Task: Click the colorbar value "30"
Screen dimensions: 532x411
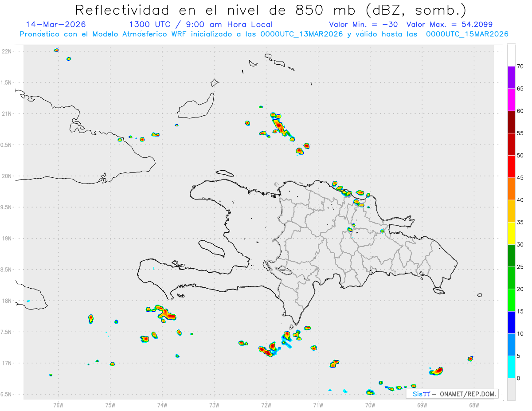Action: pyautogui.click(x=520, y=245)
